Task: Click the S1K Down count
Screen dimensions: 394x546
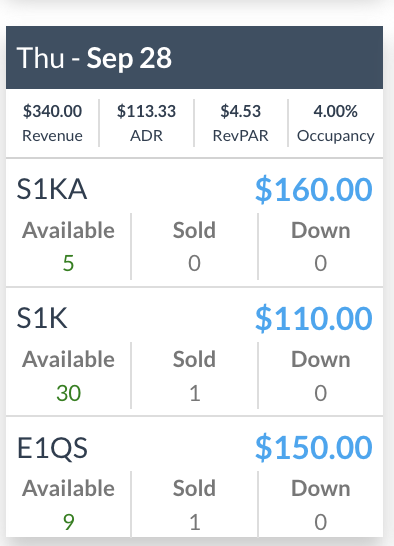Action: 320,393
